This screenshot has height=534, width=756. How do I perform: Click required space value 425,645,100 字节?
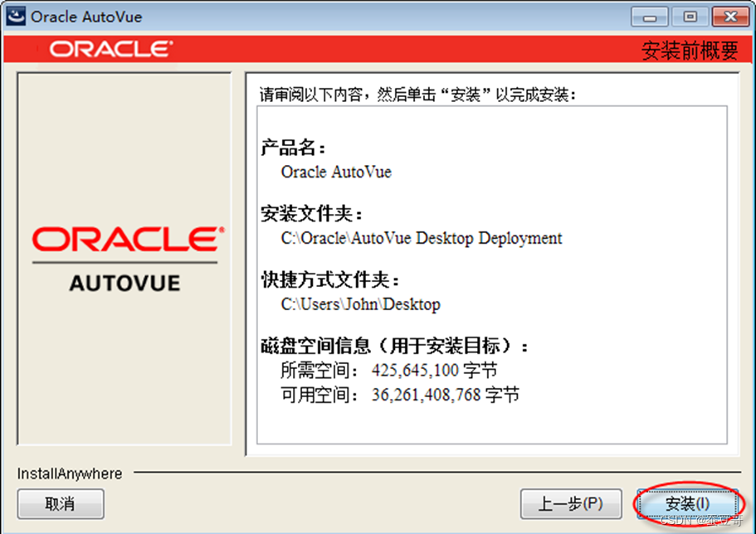pos(434,370)
